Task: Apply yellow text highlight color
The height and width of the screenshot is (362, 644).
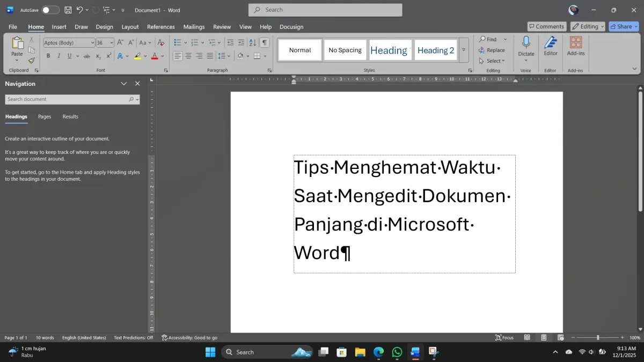Action: (x=137, y=56)
